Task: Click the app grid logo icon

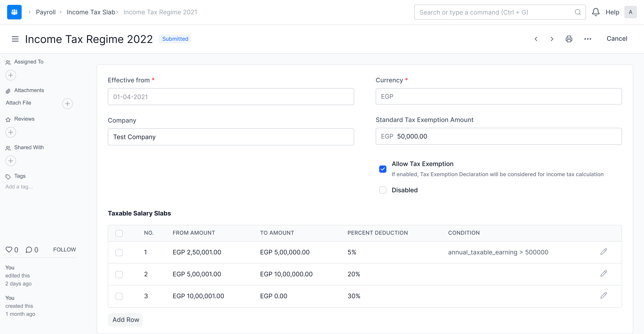Action: (14, 12)
